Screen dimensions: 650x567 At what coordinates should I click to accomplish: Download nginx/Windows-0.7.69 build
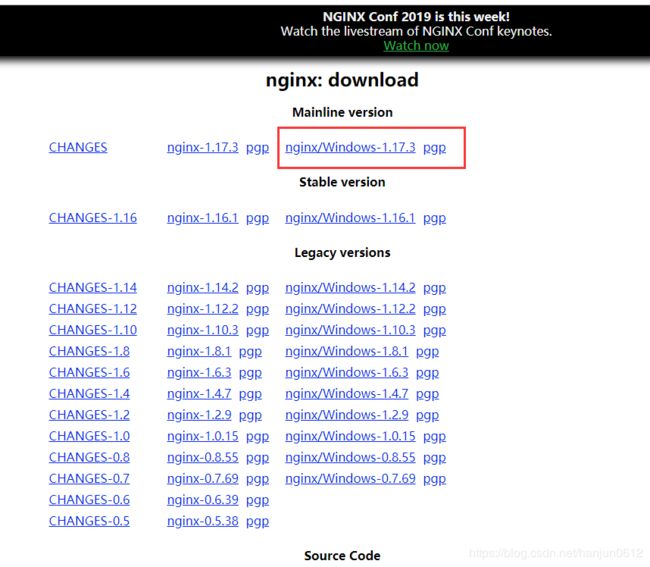coord(350,478)
